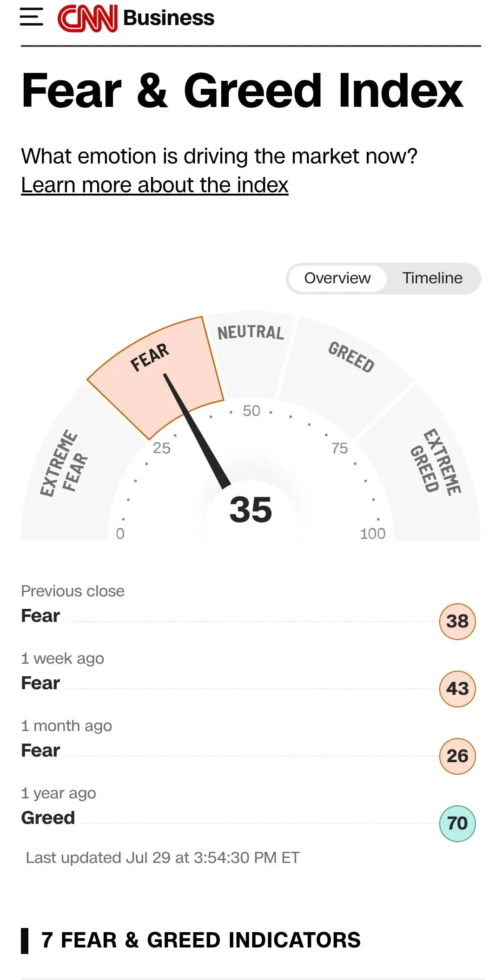Screen dimensions: 502x980
Task: Go to the Business section label
Action: click(x=169, y=18)
